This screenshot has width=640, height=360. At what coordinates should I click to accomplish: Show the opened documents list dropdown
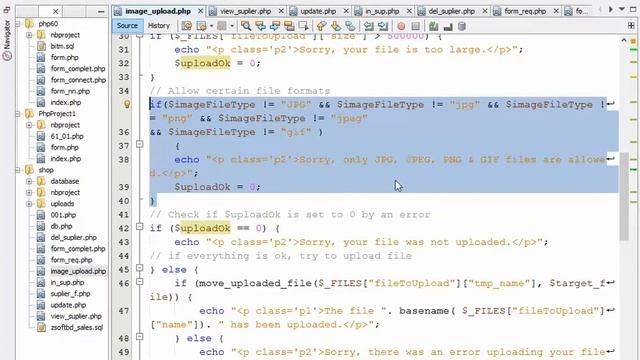[x=622, y=9]
